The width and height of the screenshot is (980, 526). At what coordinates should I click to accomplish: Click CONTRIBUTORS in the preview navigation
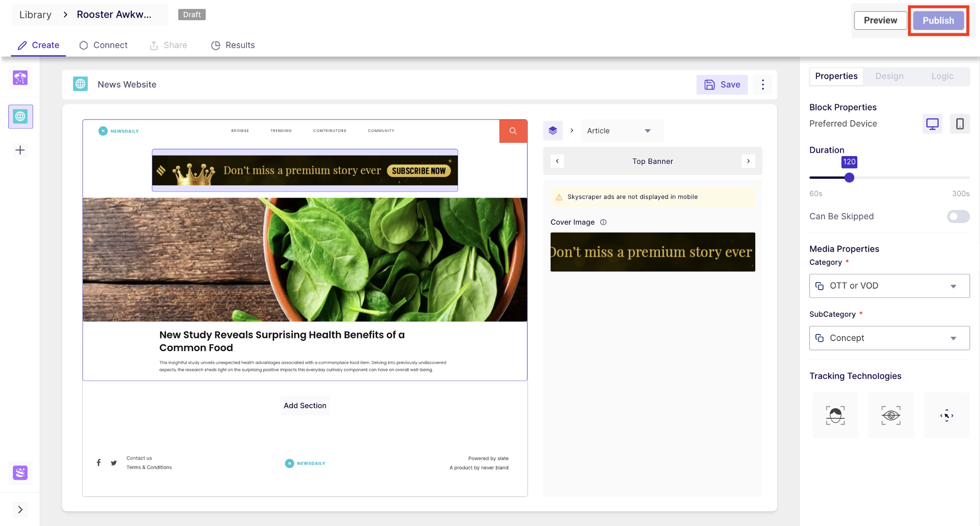coord(330,131)
